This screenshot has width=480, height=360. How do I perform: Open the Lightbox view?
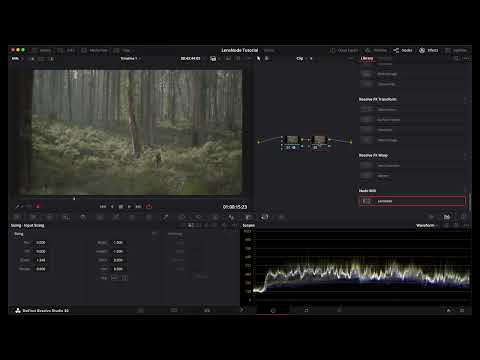pyautogui.click(x=456, y=50)
